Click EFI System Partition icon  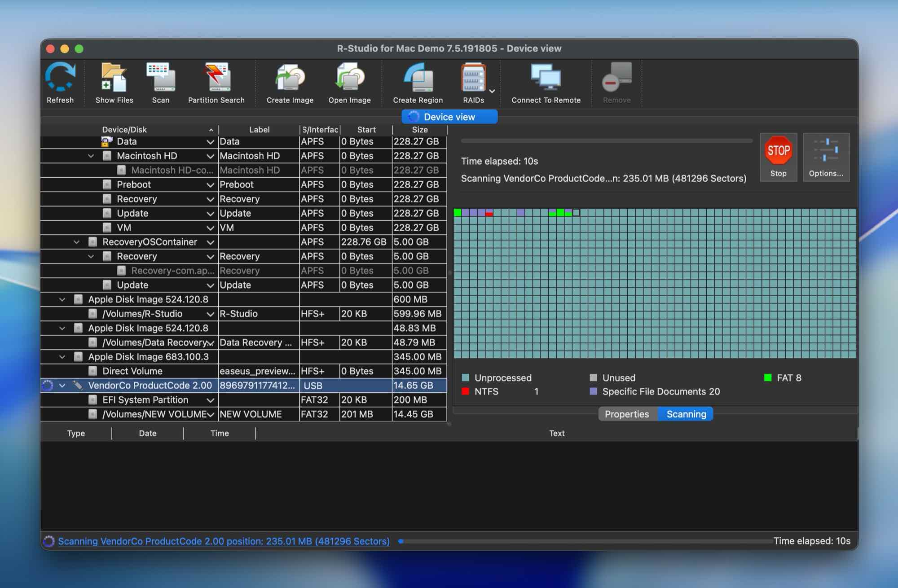pyautogui.click(x=92, y=400)
